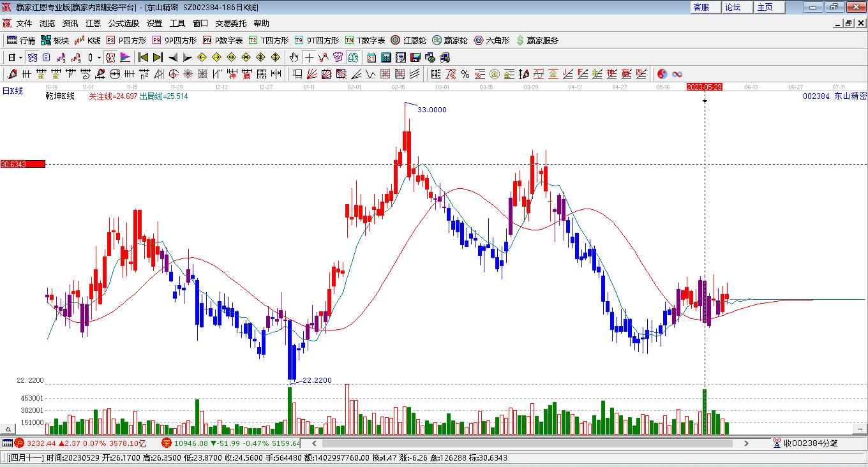This screenshot has width=868, height=467.
Task: Click the red 30.6343 price marker
Action: click(x=23, y=164)
